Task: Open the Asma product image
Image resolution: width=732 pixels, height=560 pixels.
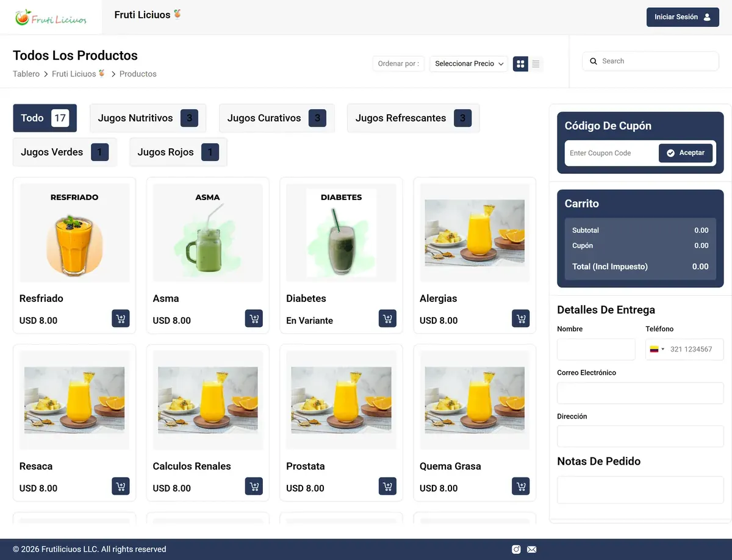Action: click(208, 233)
